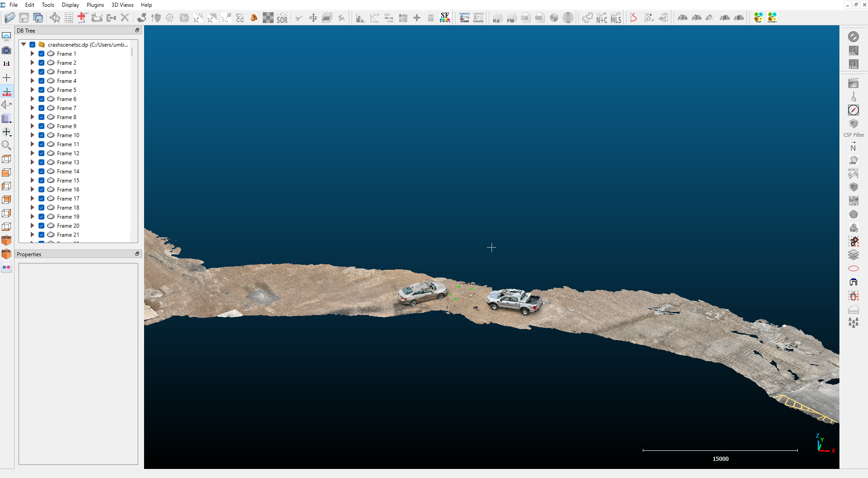868x478 pixels.
Task: Launch the CANUPO Classify plugin
Action: point(477,18)
